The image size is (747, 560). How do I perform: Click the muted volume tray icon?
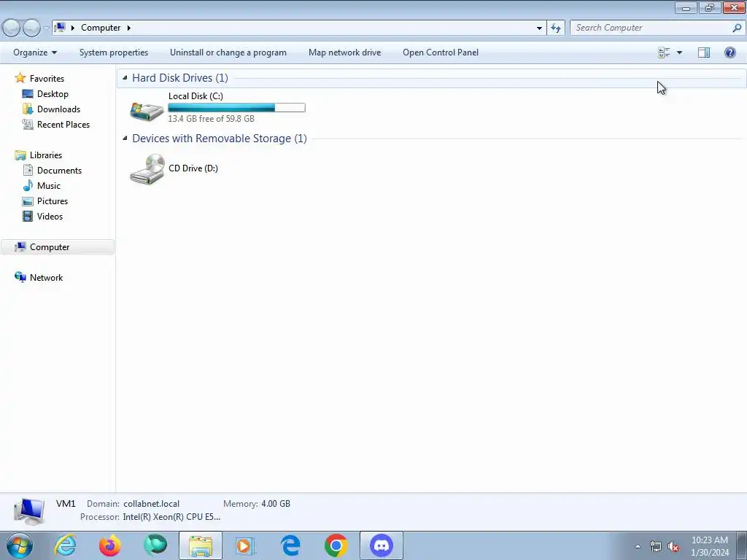point(673,546)
